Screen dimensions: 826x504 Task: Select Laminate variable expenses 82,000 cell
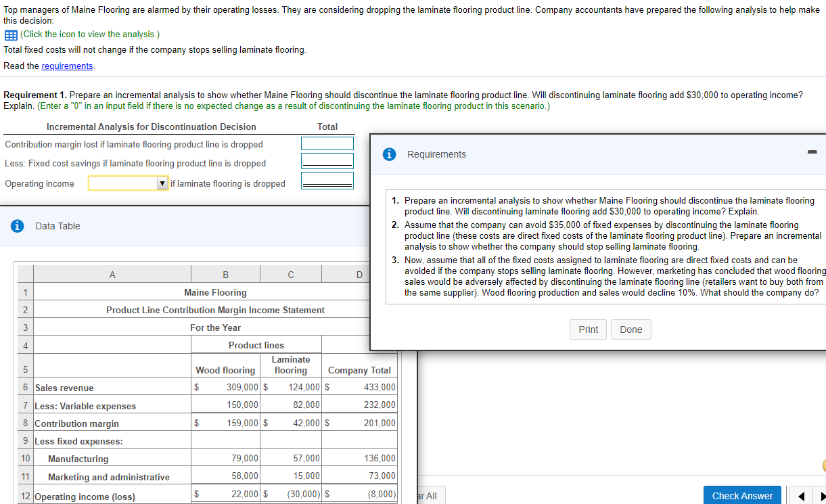coord(291,405)
